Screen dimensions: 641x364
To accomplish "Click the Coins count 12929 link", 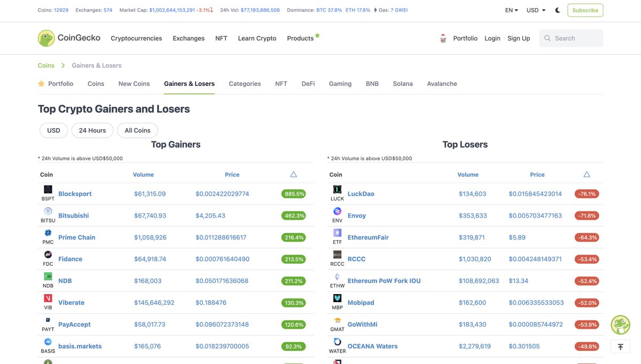I will [x=61, y=10].
